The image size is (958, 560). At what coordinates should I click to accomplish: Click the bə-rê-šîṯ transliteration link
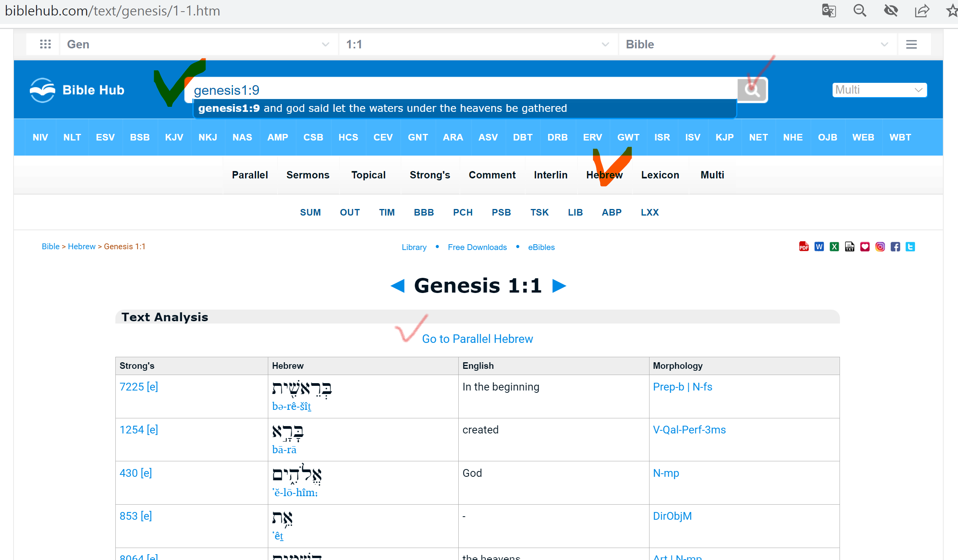(x=291, y=406)
